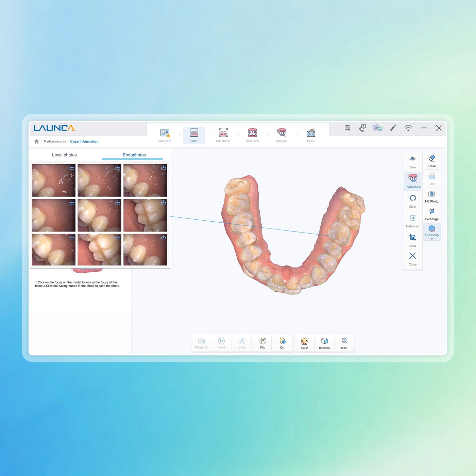This screenshot has width=476, height=476.
Task: Select the Endophotos tab
Action: click(x=134, y=155)
